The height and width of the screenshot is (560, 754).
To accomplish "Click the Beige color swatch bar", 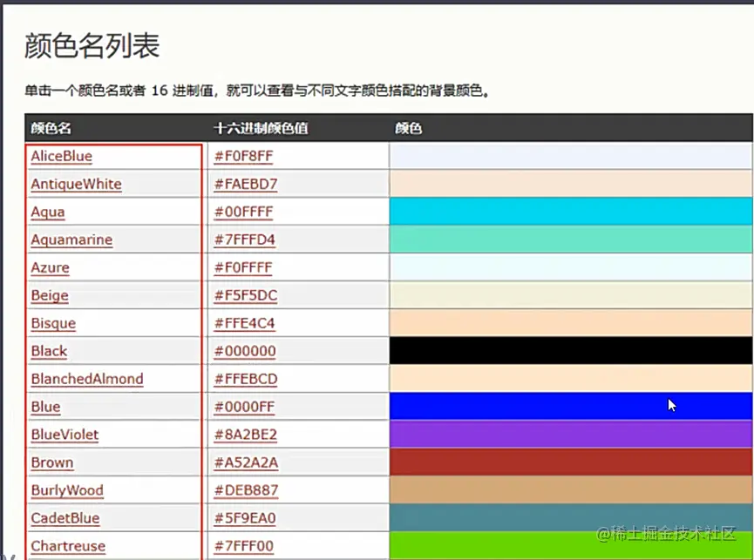I will tap(571, 295).
